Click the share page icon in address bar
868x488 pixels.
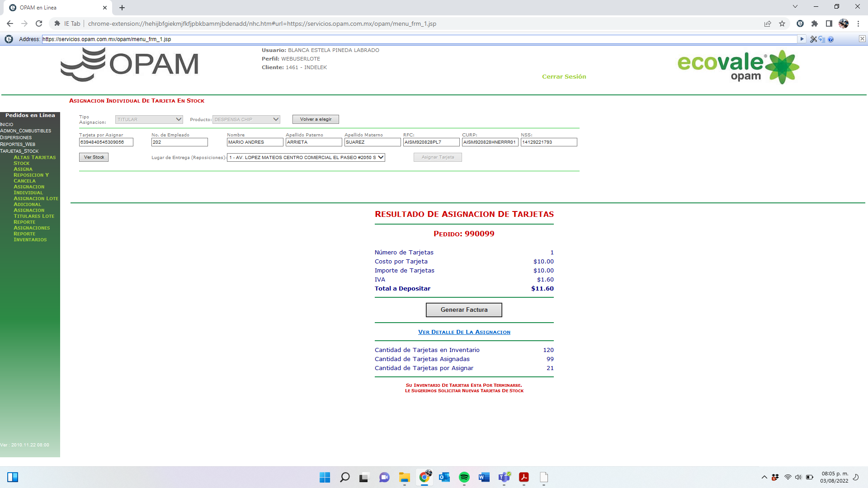click(x=768, y=23)
